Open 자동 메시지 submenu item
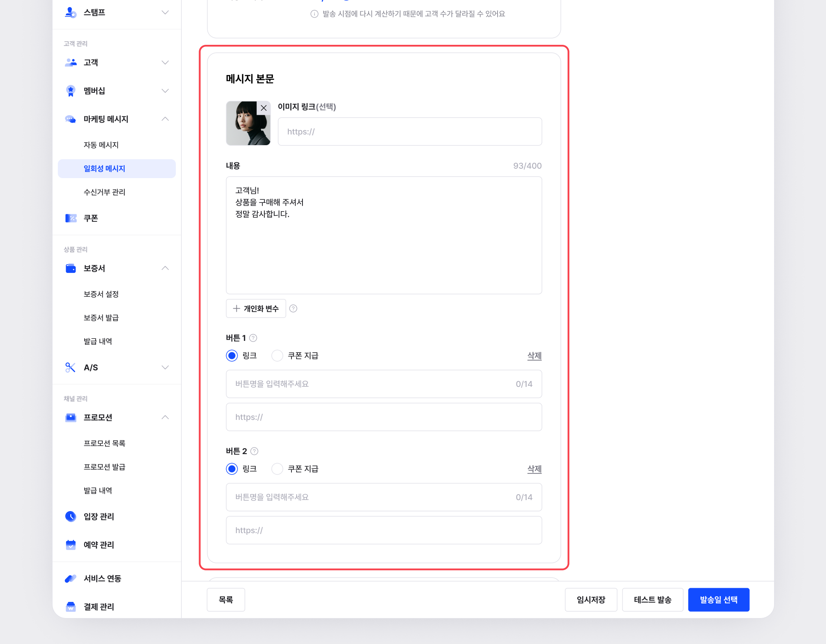Image resolution: width=826 pixels, height=644 pixels. (101, 145)
